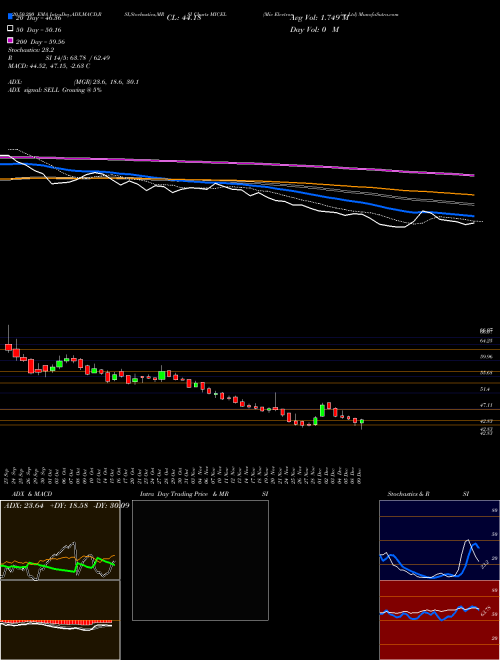Click the -DY: 30.09 readout in panel
This screenshot has height=660, width=500.
111,505
